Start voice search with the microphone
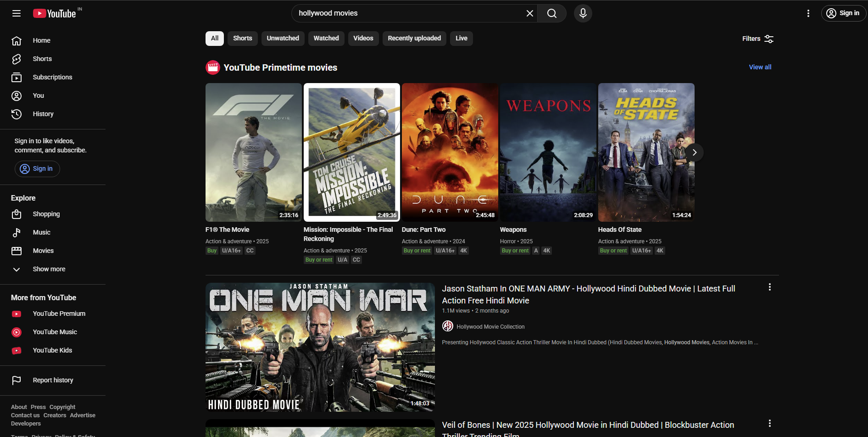868x437 pixels. (583, 13)
